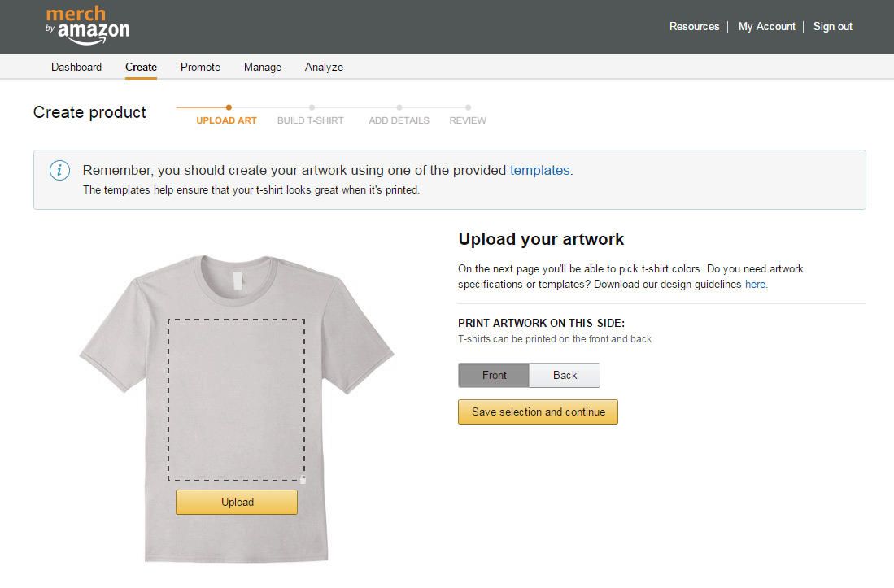Click the small handle icon at the print area corner
This screenshot has width=894, height=588.
coord(303,480)
